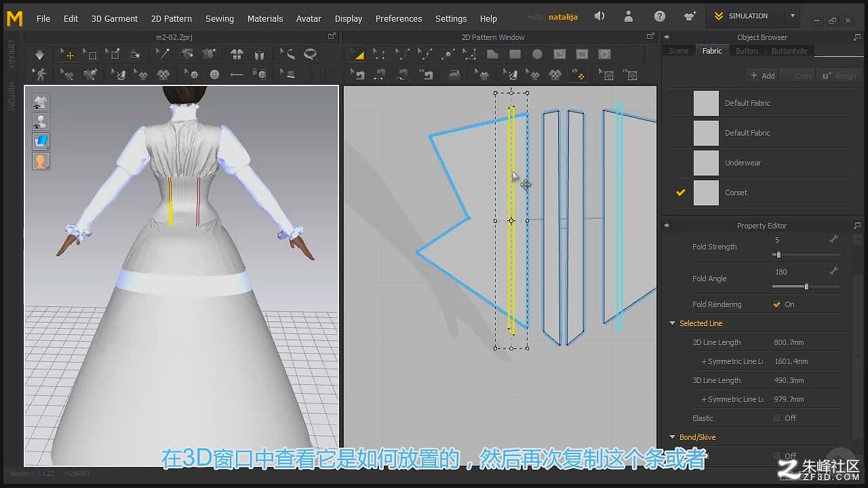The image size is (868, 488).
Task: Select the Pin tool with needle icon
Action: 163,54
